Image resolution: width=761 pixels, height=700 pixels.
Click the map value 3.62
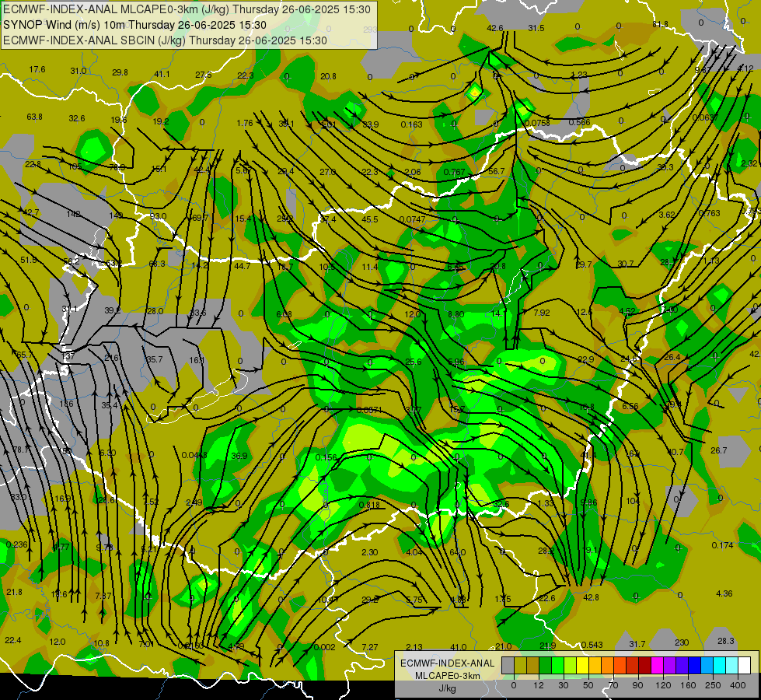pyautogui.click(x=667, y=215)
